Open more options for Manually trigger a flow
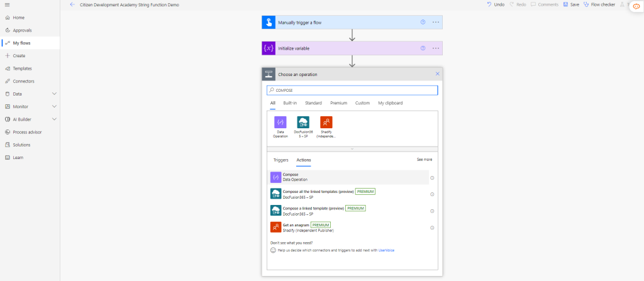 [x=436, y=22]
